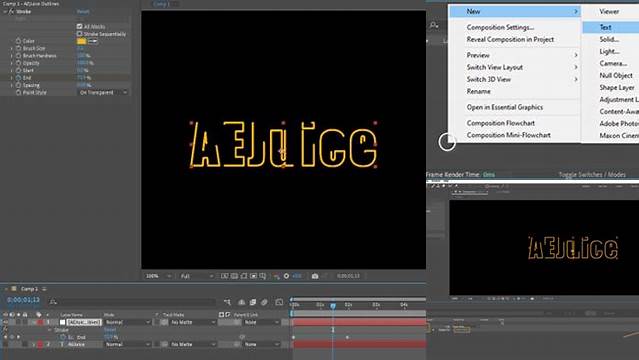Image resolution: width=639 pixels, height=360 pixels.
Task: Click Toggle Switches / Modes button
Action: [x=592, y=174]
